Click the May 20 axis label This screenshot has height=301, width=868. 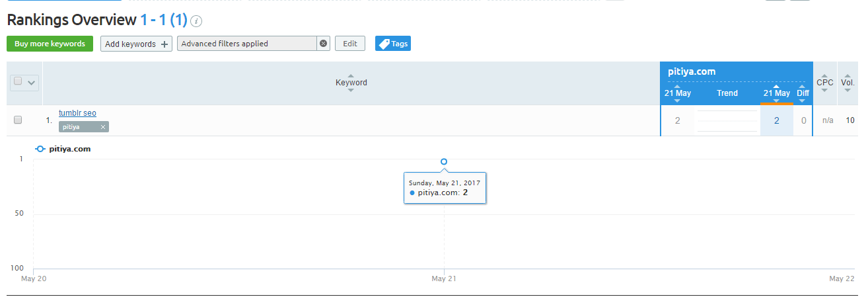34,279
